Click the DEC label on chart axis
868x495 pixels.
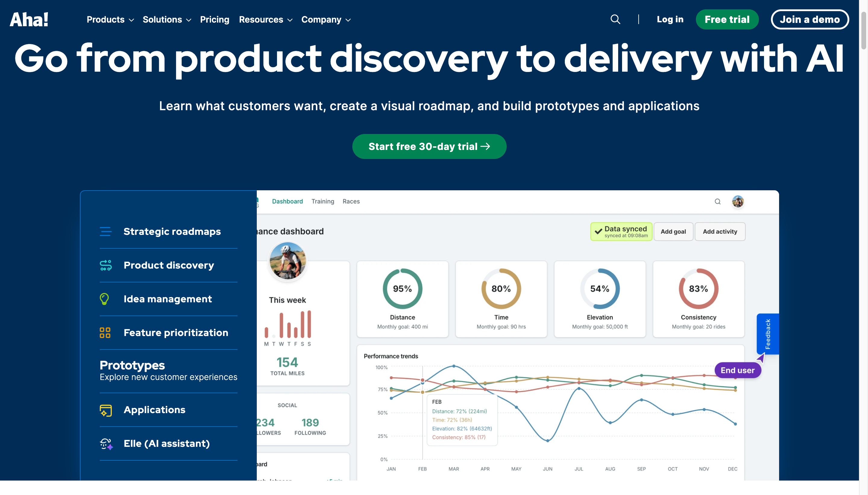(x=733, y=469)
